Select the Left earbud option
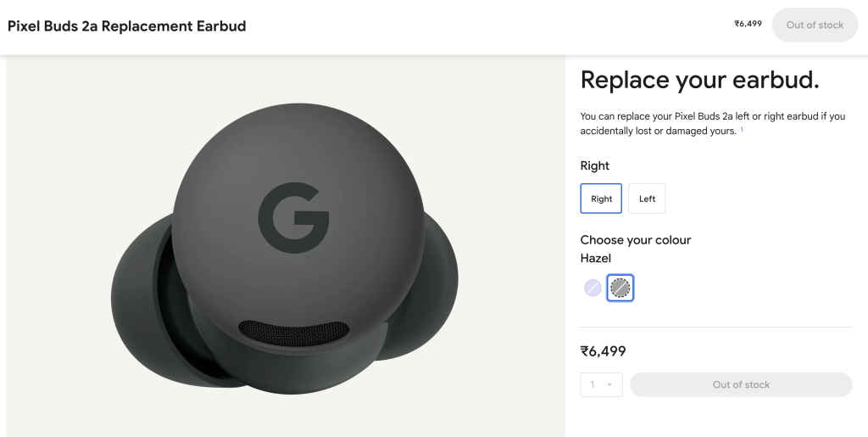 click(x=647, y=199)
